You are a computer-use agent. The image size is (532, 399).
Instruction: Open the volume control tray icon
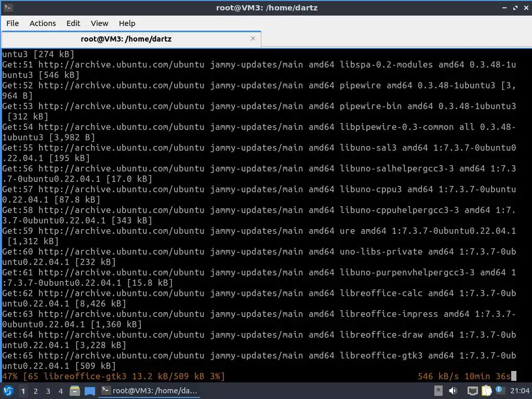pos(453,391)
